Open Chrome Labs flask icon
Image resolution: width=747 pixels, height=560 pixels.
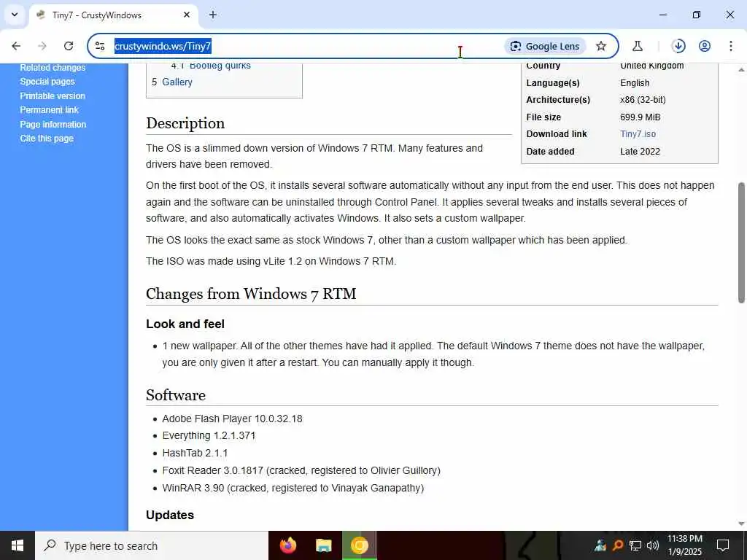(x=638, y=46)
